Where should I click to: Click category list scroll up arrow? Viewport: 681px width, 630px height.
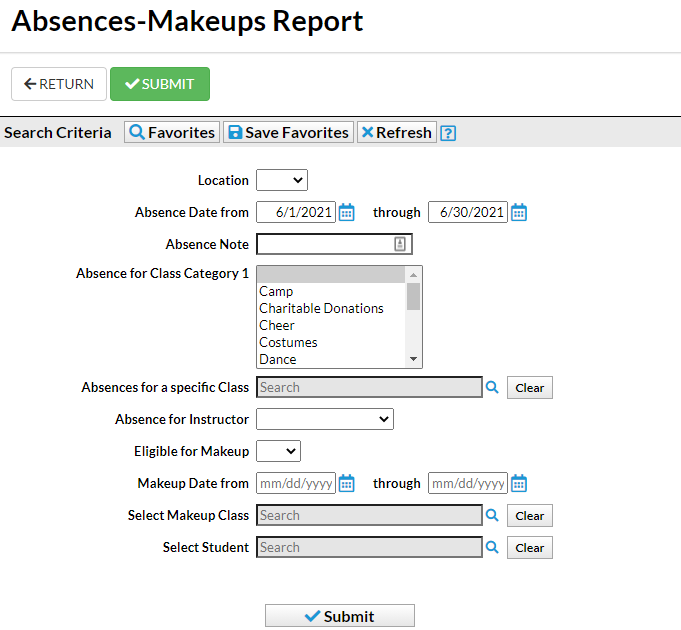pyautogui.click(x=413, y=275)
